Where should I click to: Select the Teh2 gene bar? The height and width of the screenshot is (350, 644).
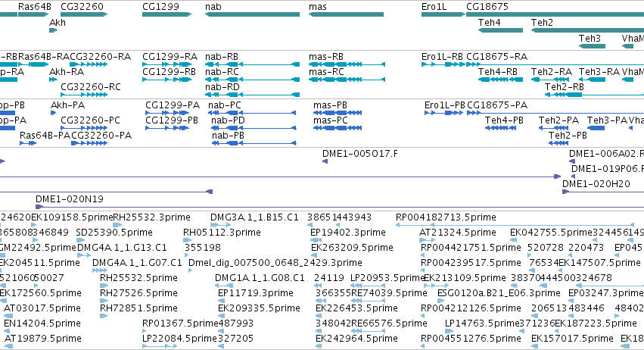[x=587, y=30]
